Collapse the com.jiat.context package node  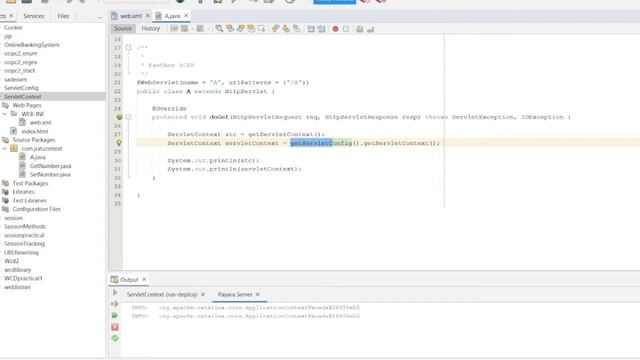tap(5, 149)
